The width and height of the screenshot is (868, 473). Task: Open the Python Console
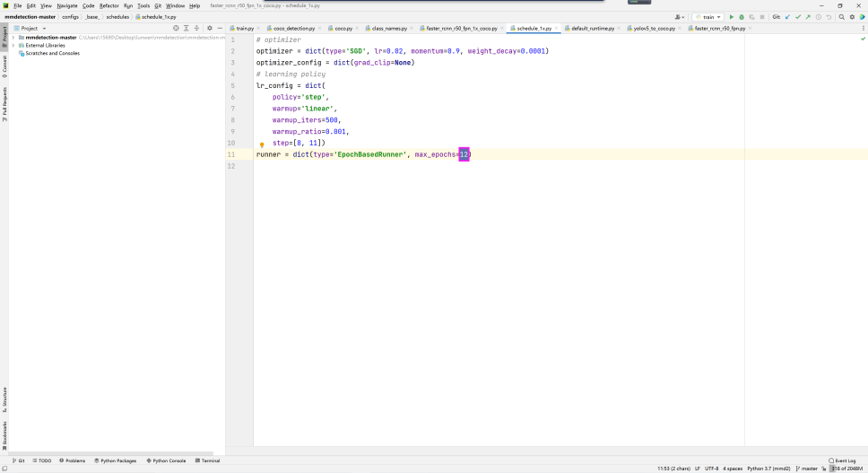pyautogui.click(x=166, y=460)
